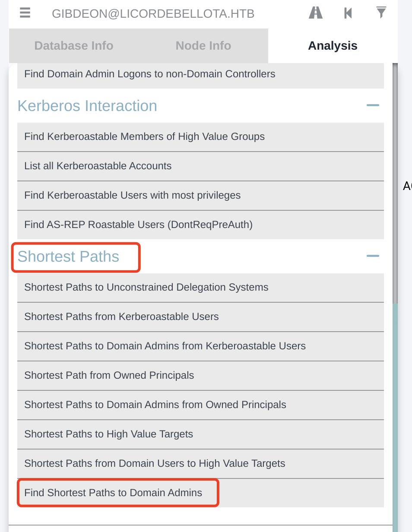Open the filter funnel icon
412x532 pixels.
(x=381, y=13)
